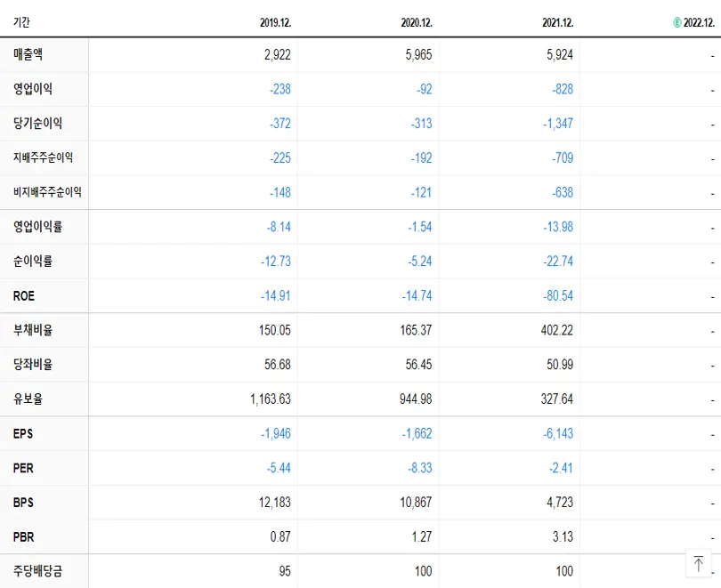
Task: Click the 영업이익 row label
Action: click(33, 89)
